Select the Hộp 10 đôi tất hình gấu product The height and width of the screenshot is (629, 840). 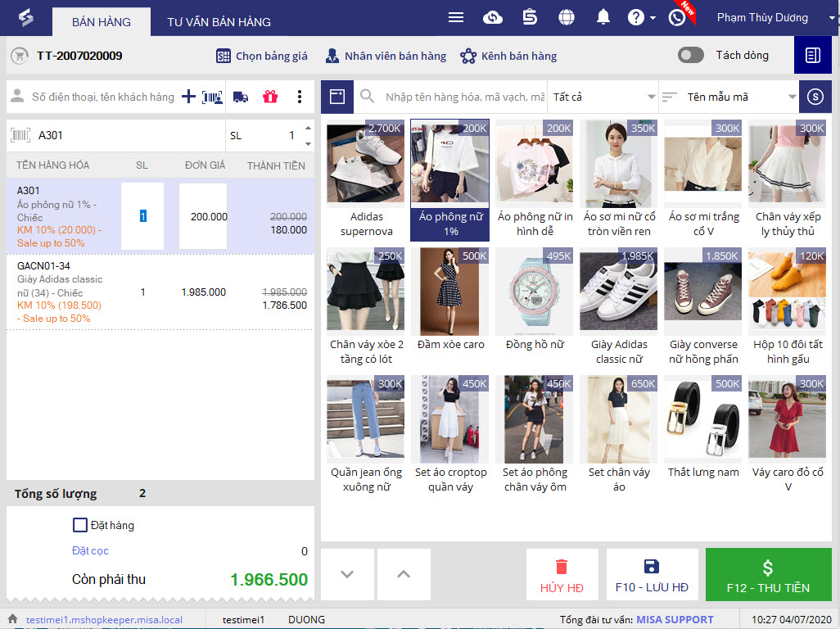(788, 307)
